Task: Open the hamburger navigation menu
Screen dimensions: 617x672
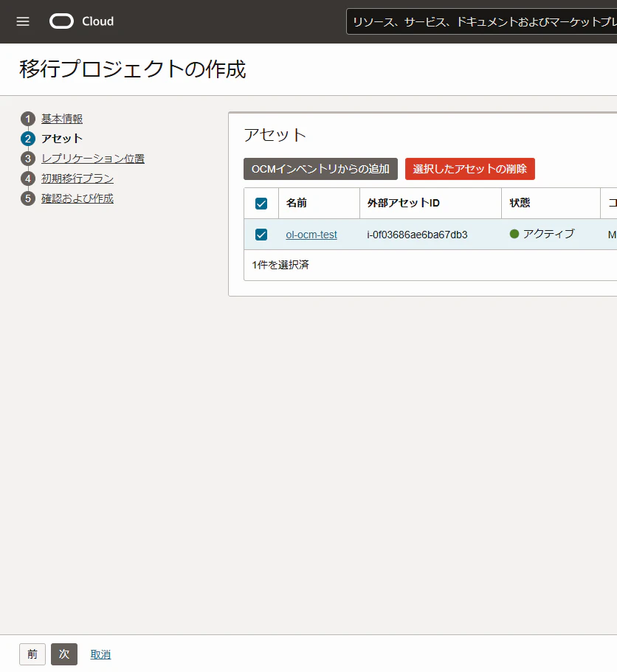Action: coord(23,21)
